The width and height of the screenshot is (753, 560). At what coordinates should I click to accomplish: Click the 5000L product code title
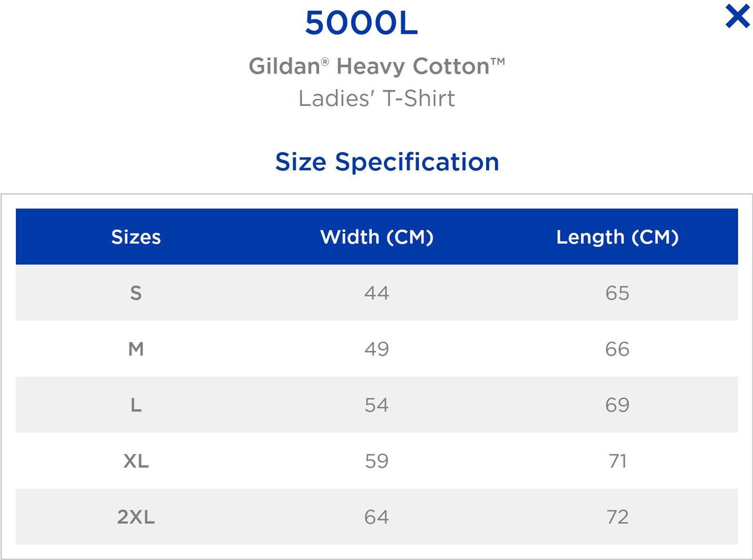[361, 23]
